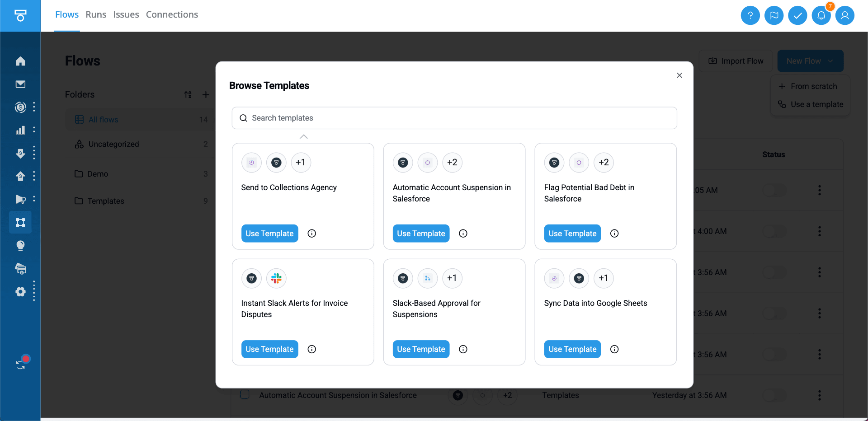Use the Sync Data into Google Sheets template
This screenshot has height=421, width=868.
click(572, 349)
